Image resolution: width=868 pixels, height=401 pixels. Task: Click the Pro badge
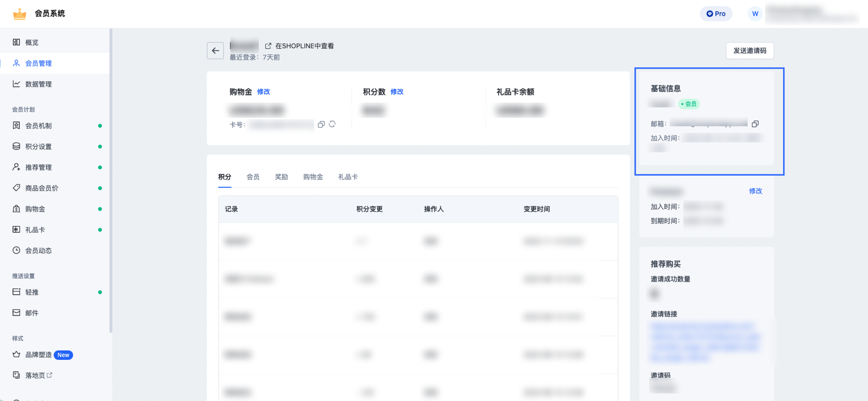716,13
